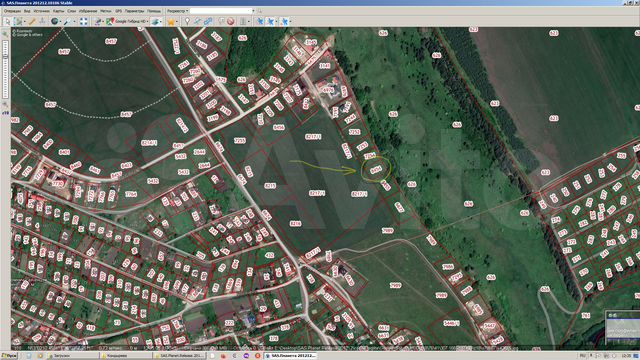Open the Помощь menu

point(154,11)
